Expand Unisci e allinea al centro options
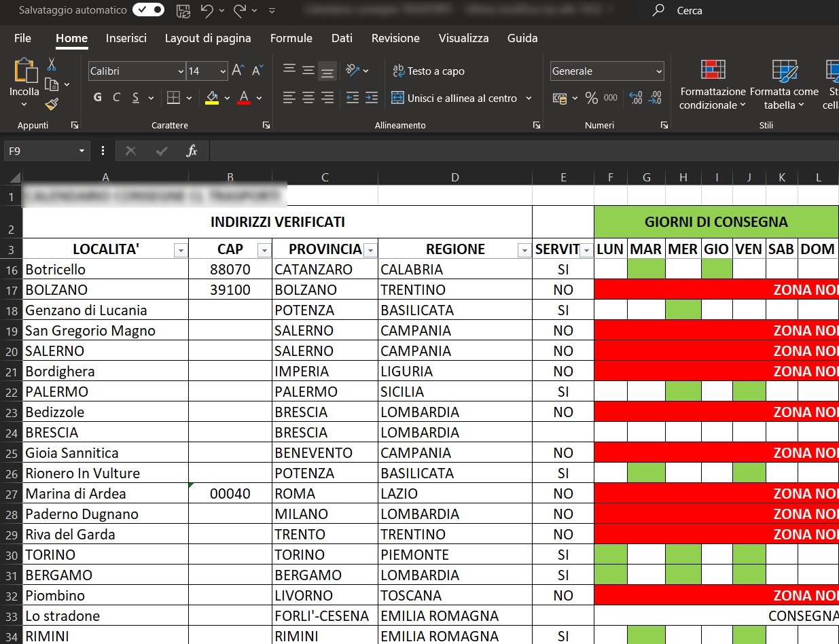Screen dimensions: 839x644 click(x=529, y=98)
